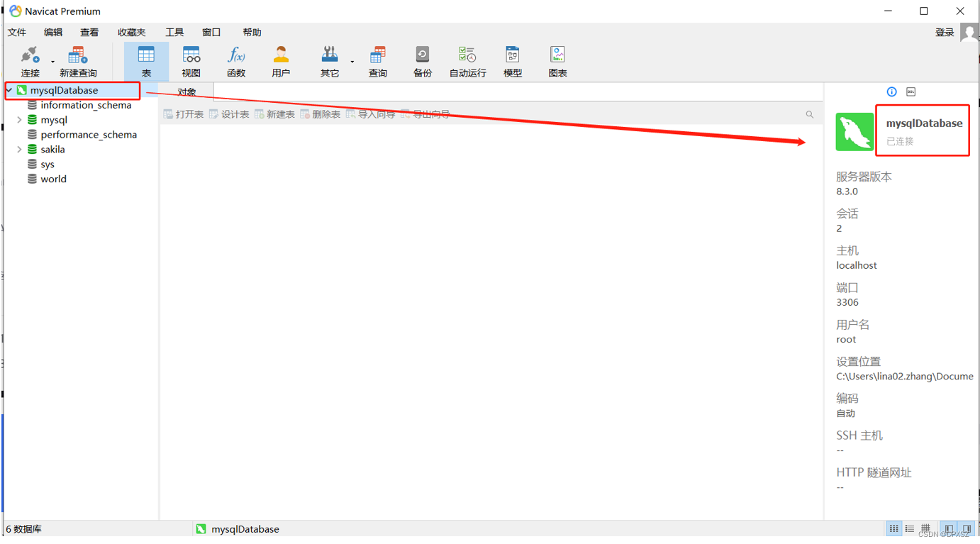Image resolution: width=980 pixels, height=544 pixels.
Task: Show the DDL panel icon
Action: pyautogui.click(x=911, y=91)
